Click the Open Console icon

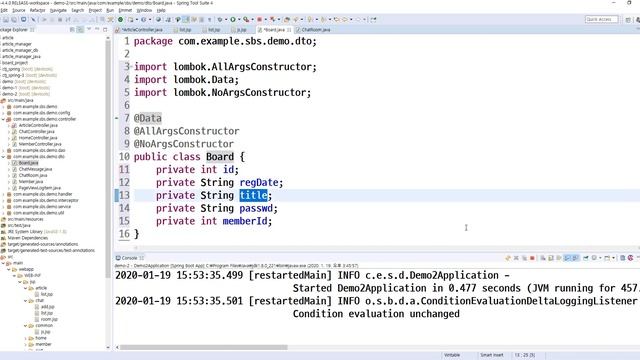tap(607, 258)
